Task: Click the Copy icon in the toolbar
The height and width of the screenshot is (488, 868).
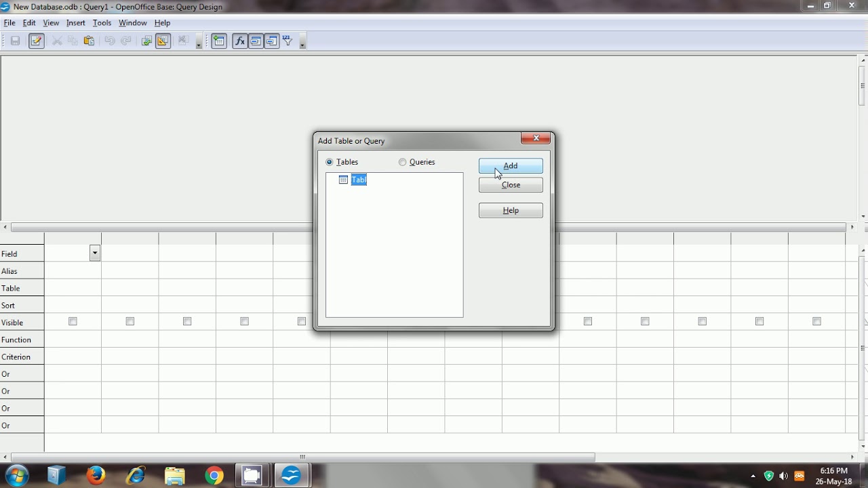Action: pyautogui.click(x=73, y=41)
